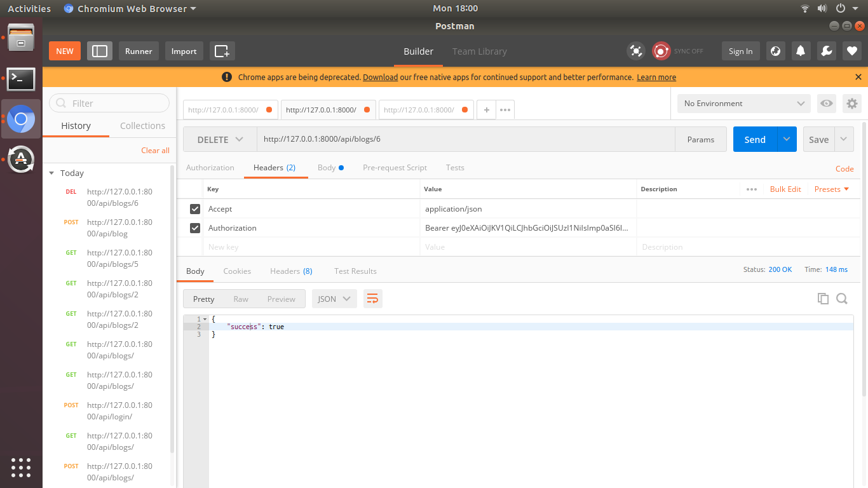Open search icon in response body
The height and width of the screenshot is (488, 868).
(842, 299)
